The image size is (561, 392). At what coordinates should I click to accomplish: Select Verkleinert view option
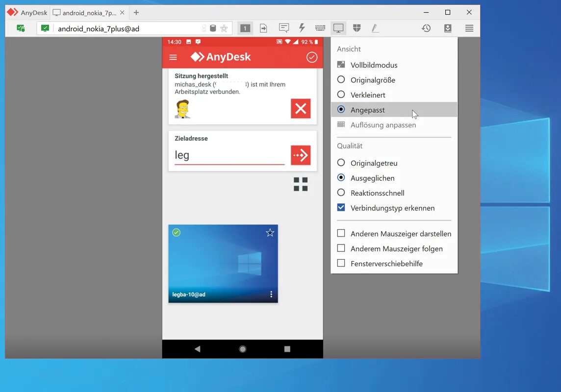click(x=394, y=95)
